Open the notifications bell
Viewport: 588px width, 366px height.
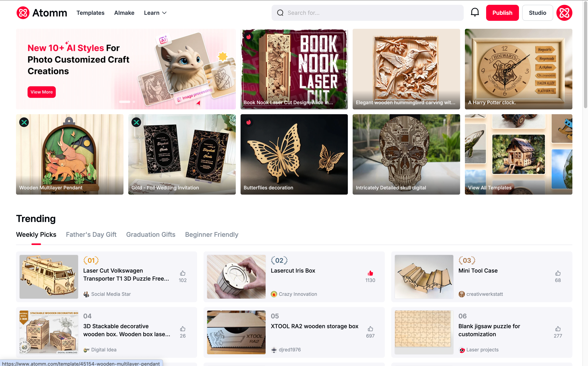coord(475,13)
